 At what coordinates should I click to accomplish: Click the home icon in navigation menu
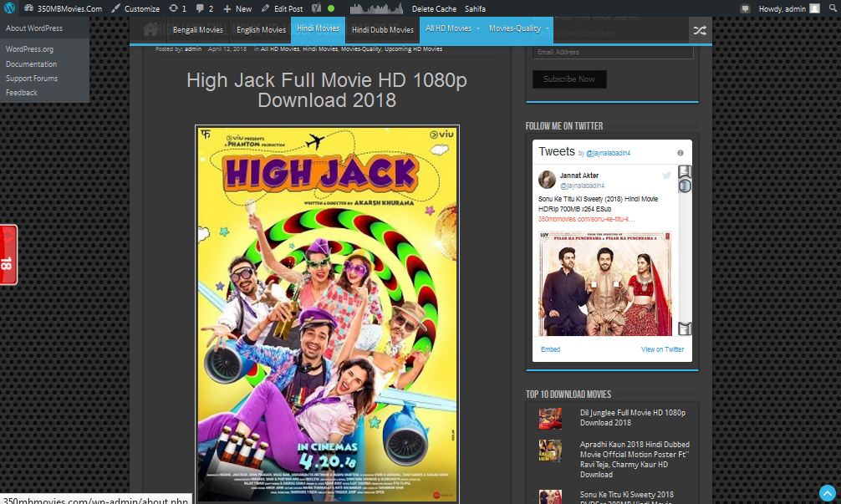click(x=151, y=29)
